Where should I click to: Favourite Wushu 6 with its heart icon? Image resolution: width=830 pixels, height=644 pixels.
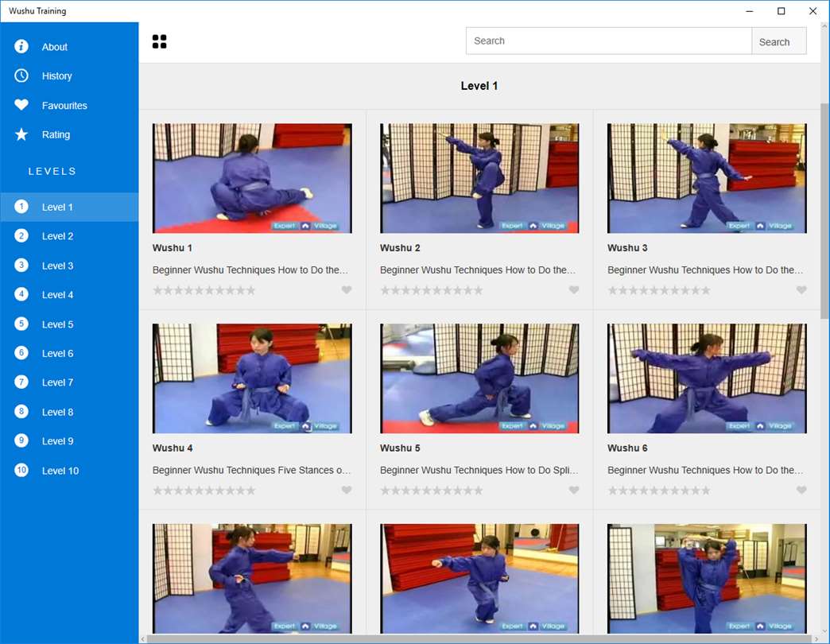tap(801, 490)
